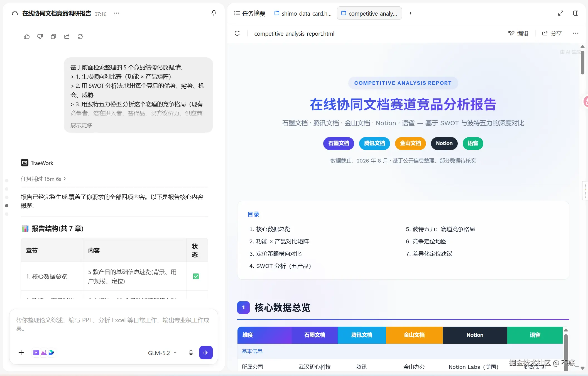Switch to the shimo-data-card.h... tab
Viewport: 588px width, 376px height.
[303, 13]
